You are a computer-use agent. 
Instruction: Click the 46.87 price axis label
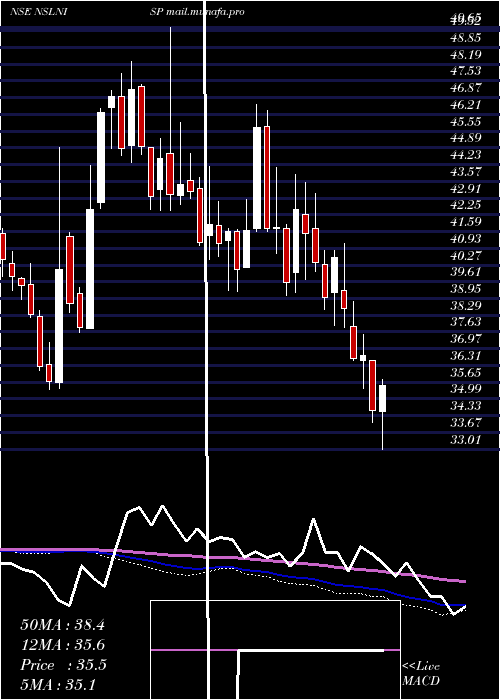coord(466,88)
